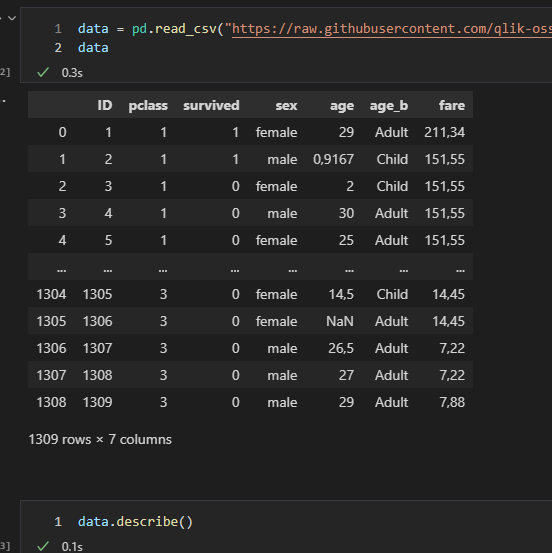Image resolution: width=552 pixels, height=553 pixels.
Task: Select the 'sex' column header
Action: tap(286, 105)
